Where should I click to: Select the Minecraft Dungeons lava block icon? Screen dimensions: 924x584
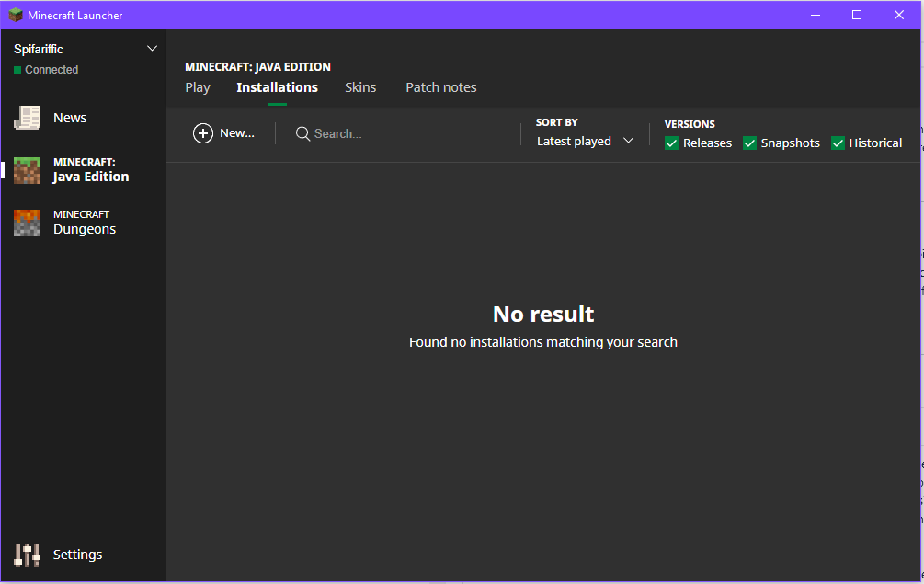pyautogui.click(x=27, y=223)
